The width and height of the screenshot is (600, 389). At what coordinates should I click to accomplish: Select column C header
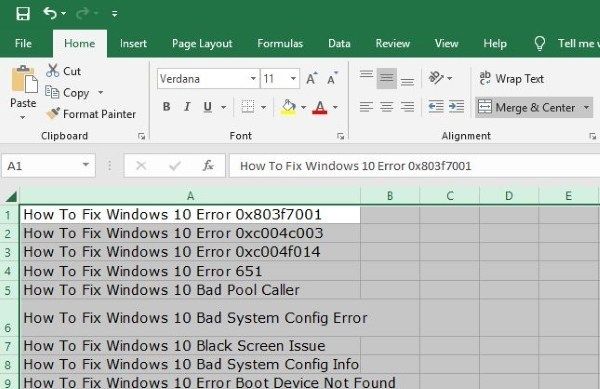[x=450, y=196]
